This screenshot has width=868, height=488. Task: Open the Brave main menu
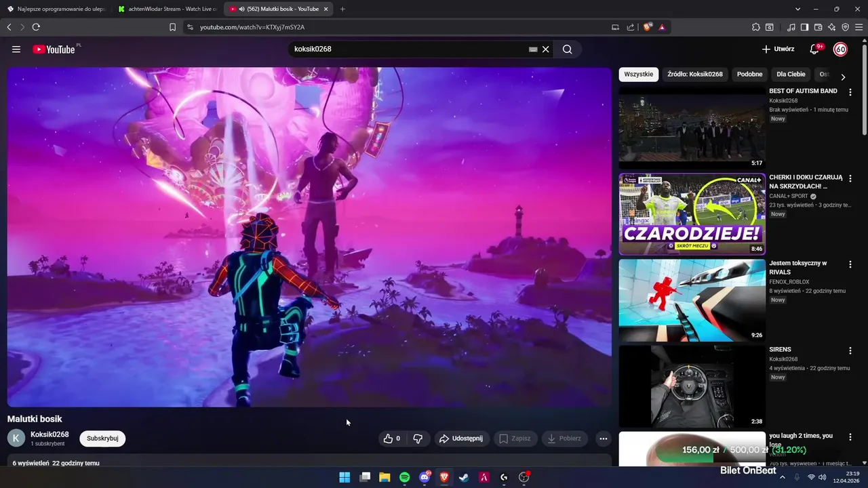point(859,27)
